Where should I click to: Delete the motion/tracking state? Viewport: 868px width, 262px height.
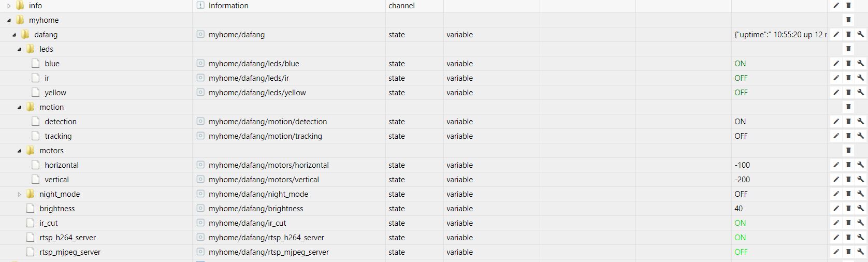point(848,136)
